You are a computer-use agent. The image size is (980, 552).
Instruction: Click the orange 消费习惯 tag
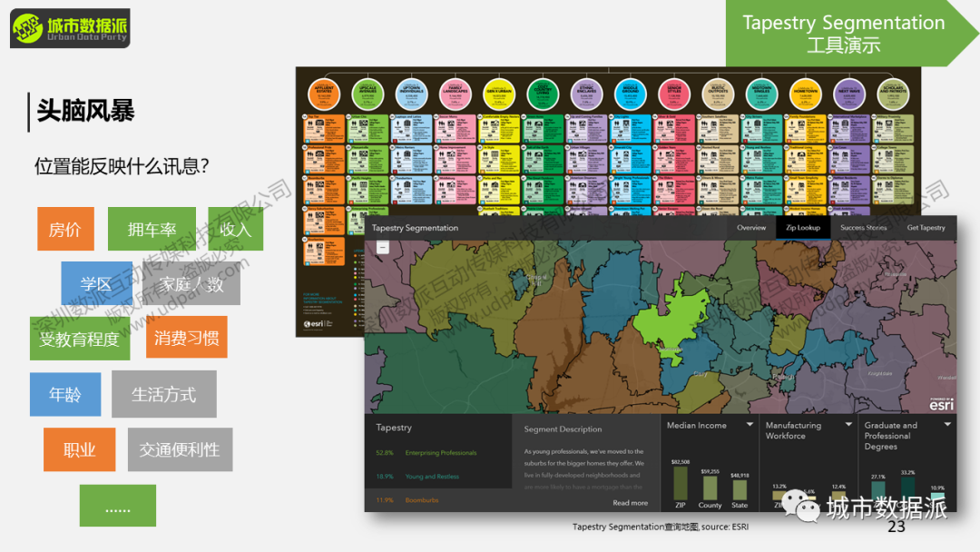point(187,337)
